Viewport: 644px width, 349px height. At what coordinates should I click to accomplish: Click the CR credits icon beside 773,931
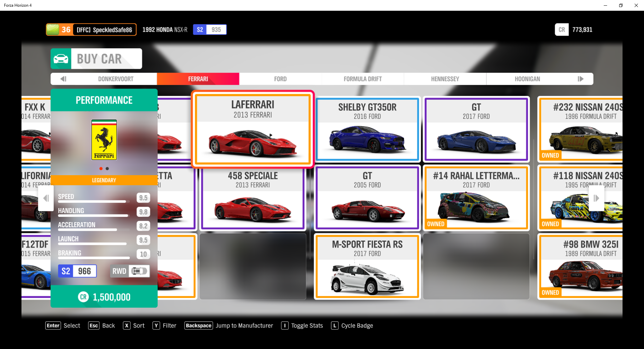click(x=562, y=30)
